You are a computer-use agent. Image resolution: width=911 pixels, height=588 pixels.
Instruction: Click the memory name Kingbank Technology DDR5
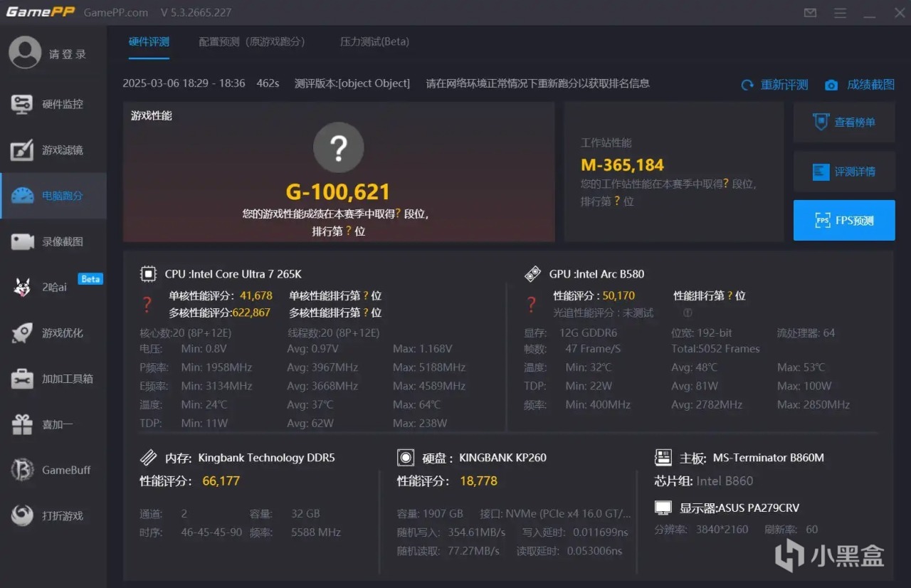266,458
